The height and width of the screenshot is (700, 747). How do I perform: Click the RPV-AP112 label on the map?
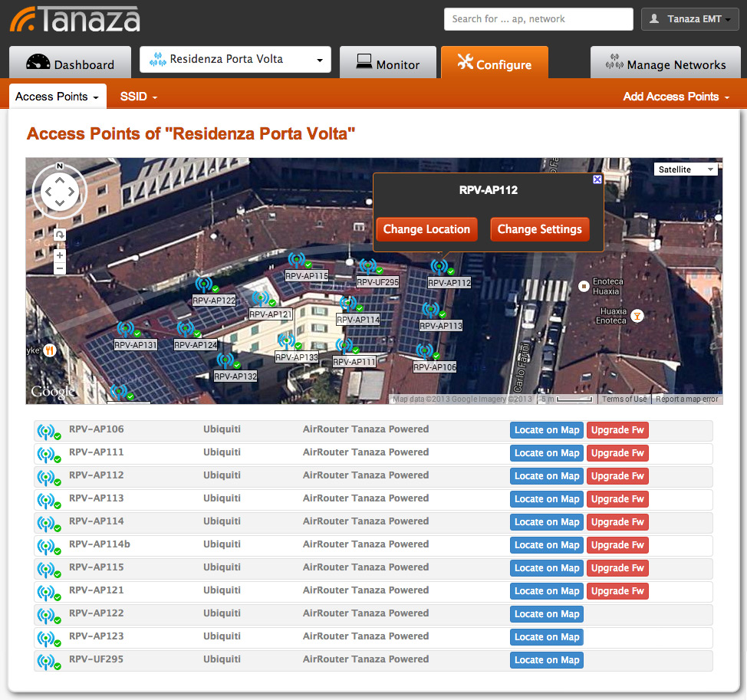click(449, 283)
